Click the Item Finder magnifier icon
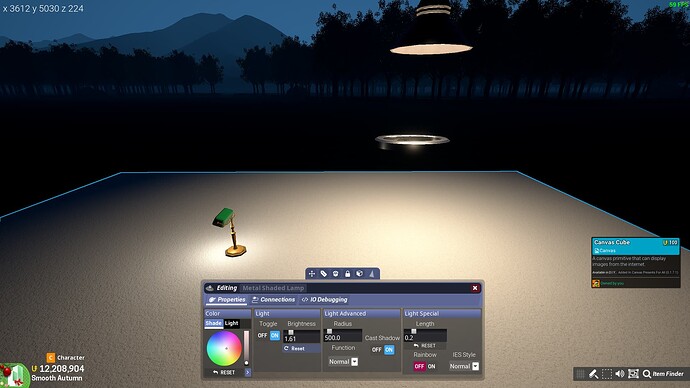This screenshot has width=690, height=388. click(x=647, y=374)
